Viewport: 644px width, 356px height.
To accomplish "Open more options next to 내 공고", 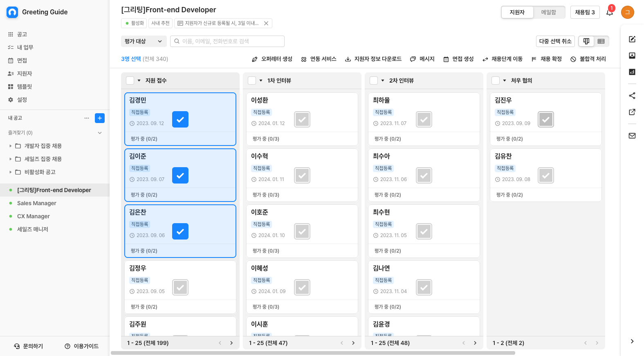I will (x=87, y=118).
